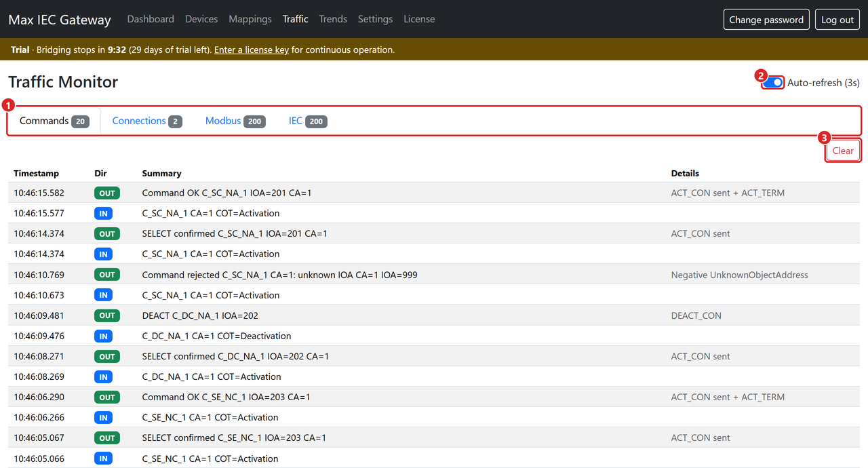Click the Change password button
The height and width of the screenshot is (468, 868).
coord(766,20)
